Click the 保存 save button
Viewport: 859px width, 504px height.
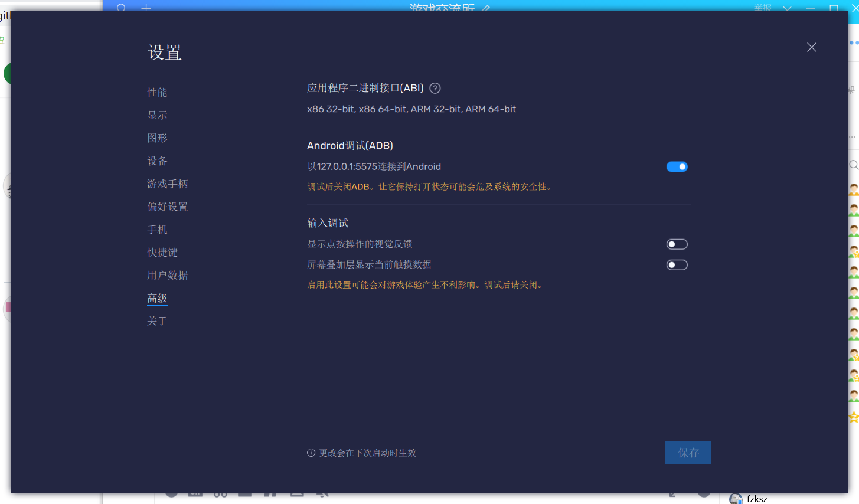[688, 453]
